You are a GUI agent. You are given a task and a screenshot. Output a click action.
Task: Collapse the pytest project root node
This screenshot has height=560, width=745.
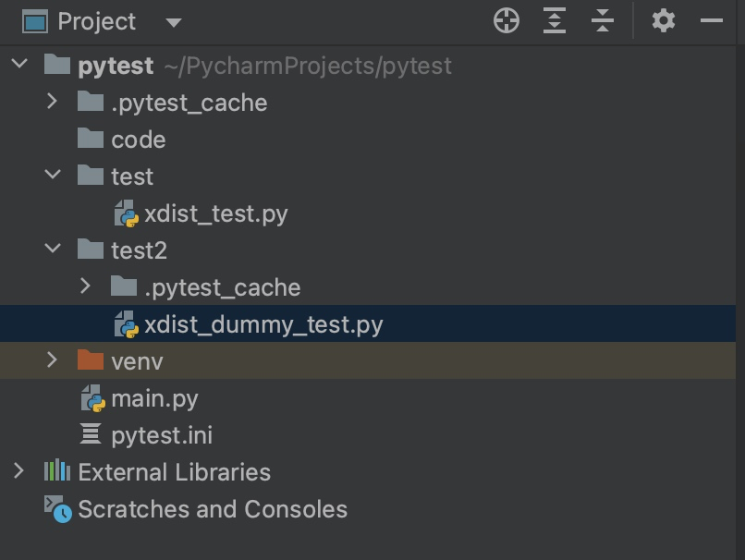coord(20,65)
